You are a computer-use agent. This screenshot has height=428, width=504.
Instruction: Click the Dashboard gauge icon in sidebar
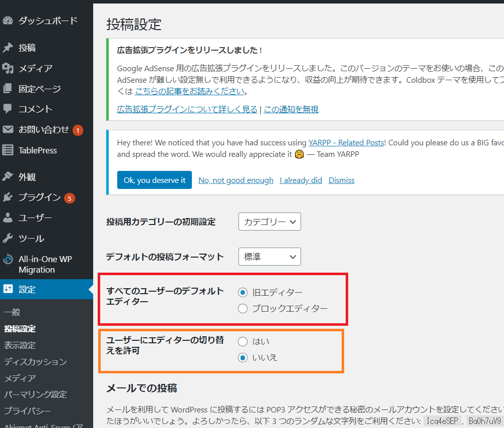pos(8,21)
